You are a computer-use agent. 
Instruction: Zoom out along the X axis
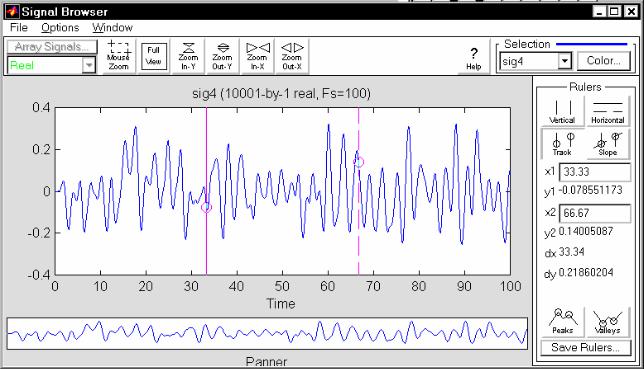[x=292, y=55]
